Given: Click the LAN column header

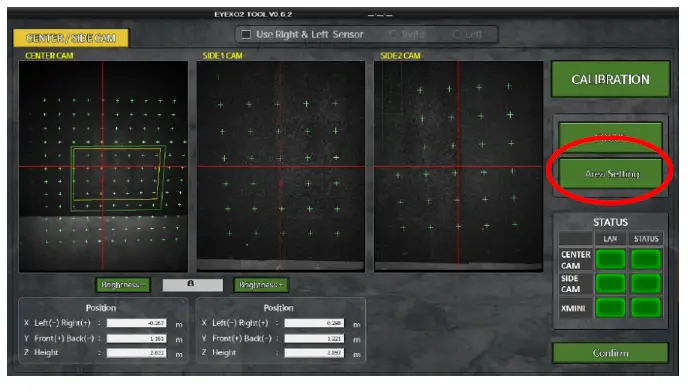Looking at the screenshot, I should pyautogui.click(x=610, y=239).
